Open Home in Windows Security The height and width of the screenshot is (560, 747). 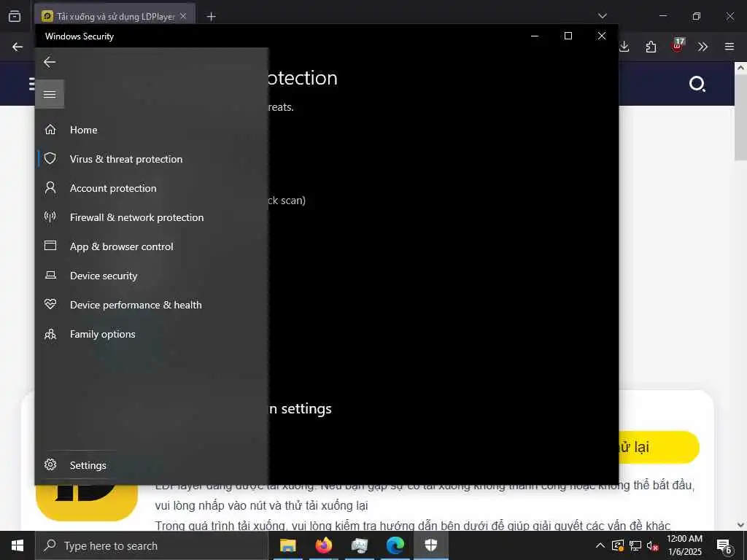(x=152, y=130)
